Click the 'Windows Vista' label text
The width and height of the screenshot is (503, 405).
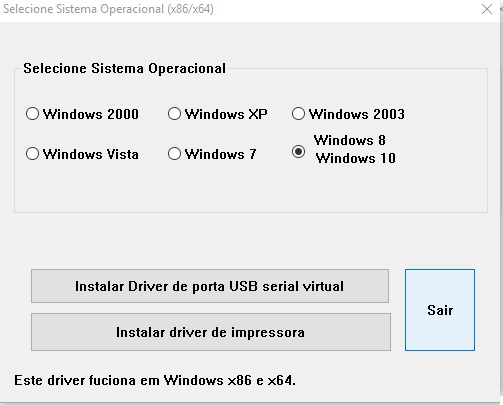(x=91, y=154)
